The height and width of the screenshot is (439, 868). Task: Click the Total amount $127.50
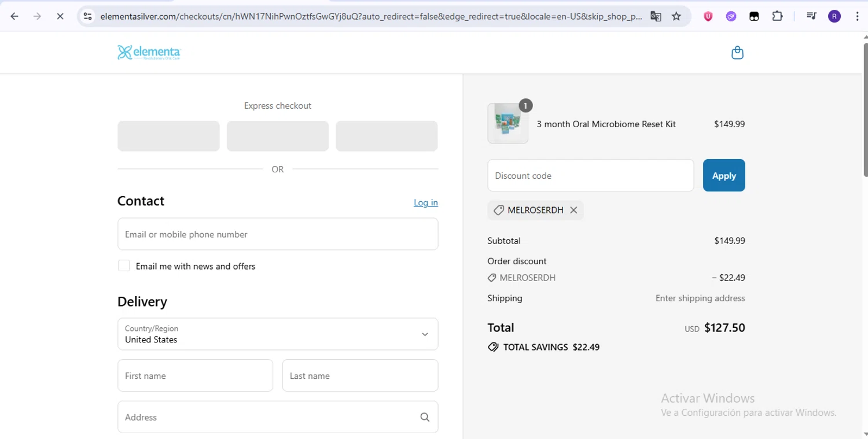[x=724, y=327]
